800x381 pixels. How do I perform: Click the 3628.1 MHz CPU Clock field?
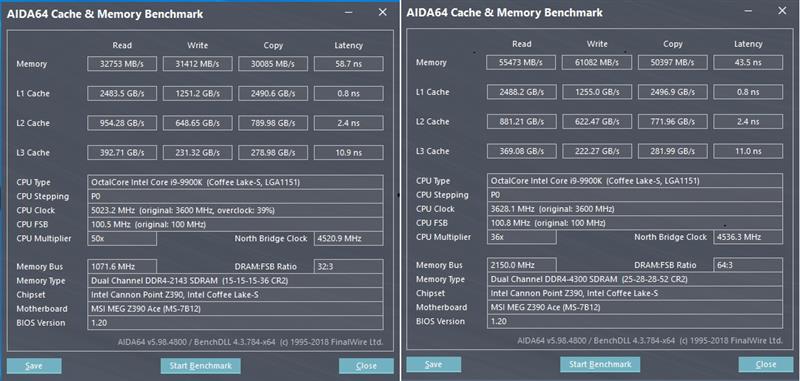click(635, 209)
